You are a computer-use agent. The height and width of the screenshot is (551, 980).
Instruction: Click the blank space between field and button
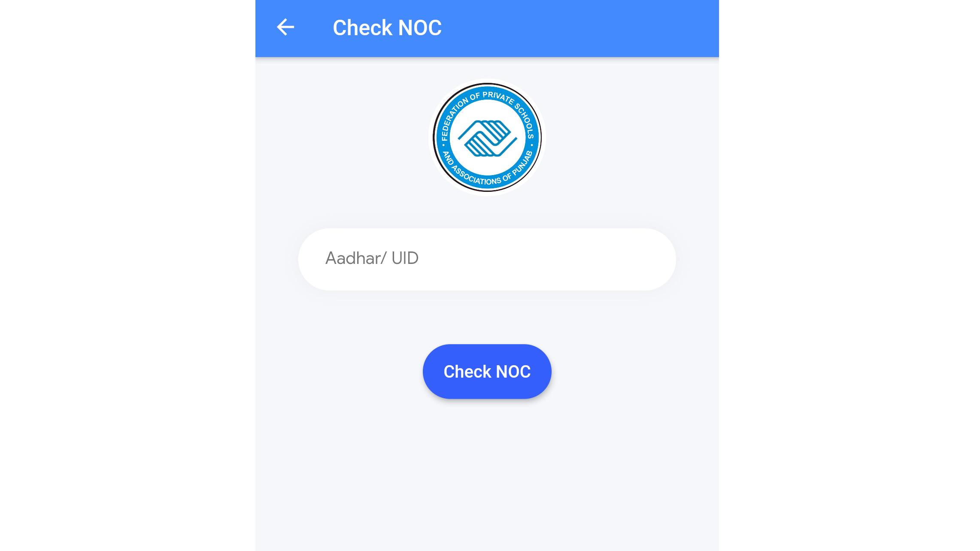point(487,318)
